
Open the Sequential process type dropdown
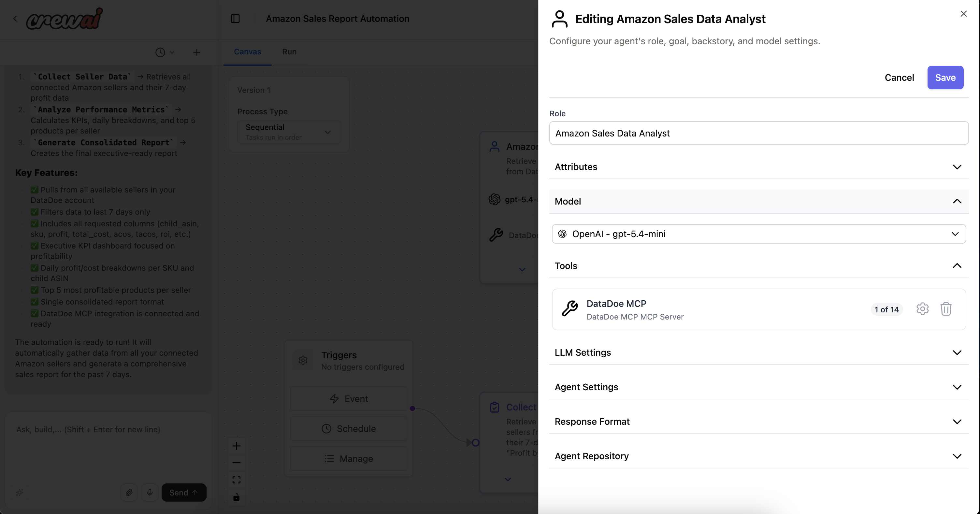pyautogui.click(x=289, y=132)
